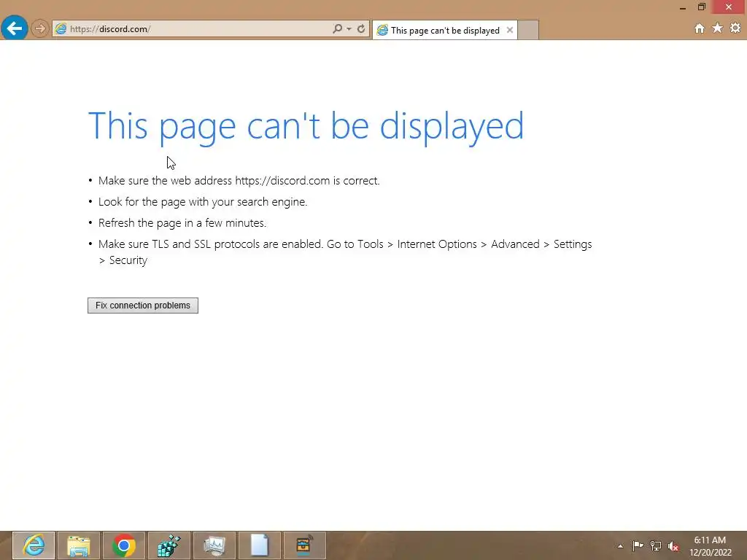Open the address bar autocomplete dropdown arrow
Screen dimensions: 747x560
tap(349, 29)
